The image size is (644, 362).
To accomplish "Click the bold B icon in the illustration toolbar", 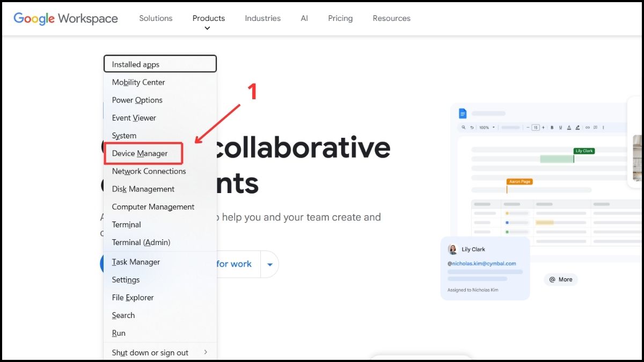I will [x=552, y=128].
